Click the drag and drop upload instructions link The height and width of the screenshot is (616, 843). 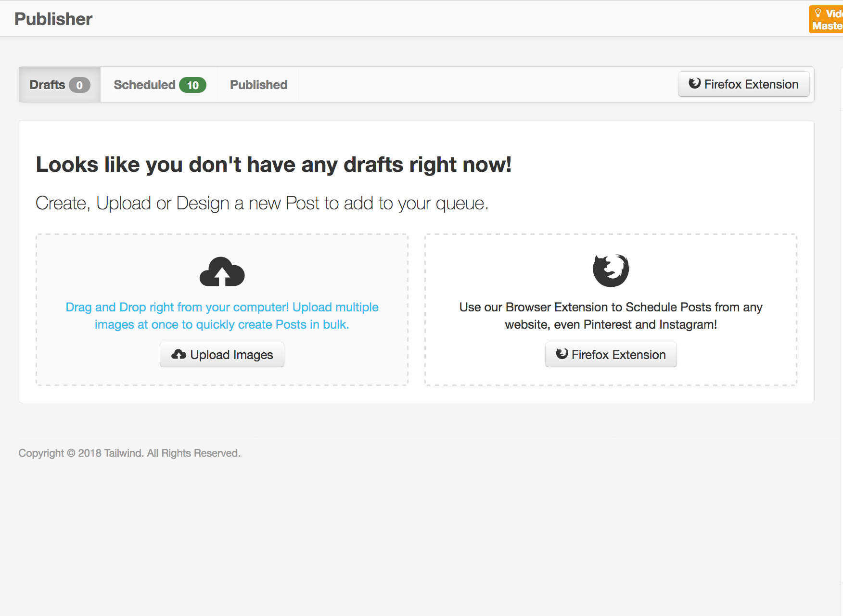click(222, 315)
